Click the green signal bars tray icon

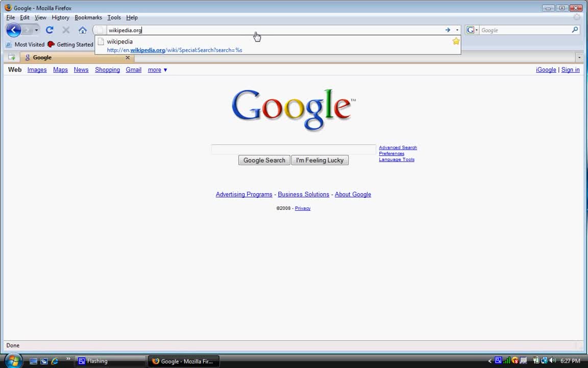507,360
